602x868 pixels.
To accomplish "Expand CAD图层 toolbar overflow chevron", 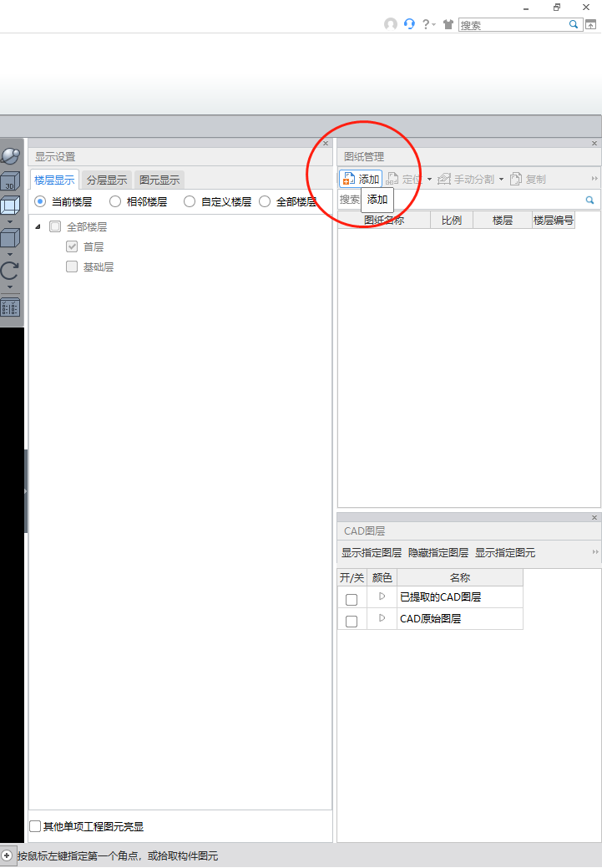I will coord(595,552).
